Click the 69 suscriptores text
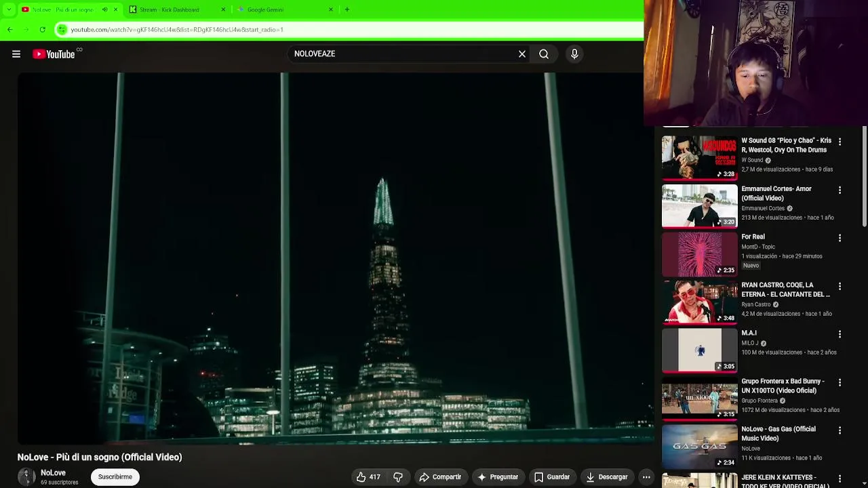 click(60, 483)
